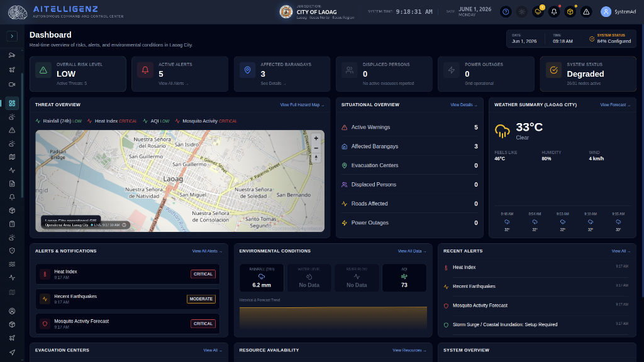Click View All in Evacuation Centers panel
This screenshot has width=644, height=362.
click(x=213, y=350)
